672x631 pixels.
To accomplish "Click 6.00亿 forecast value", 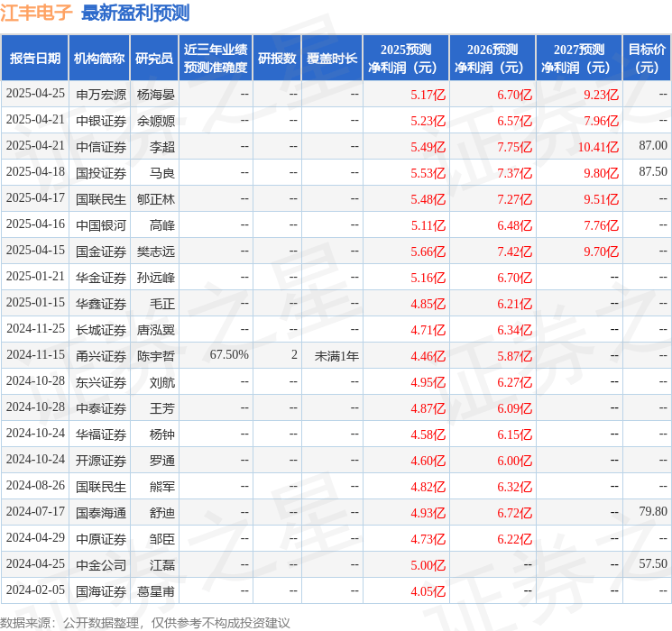I will [x=514, y=461].
